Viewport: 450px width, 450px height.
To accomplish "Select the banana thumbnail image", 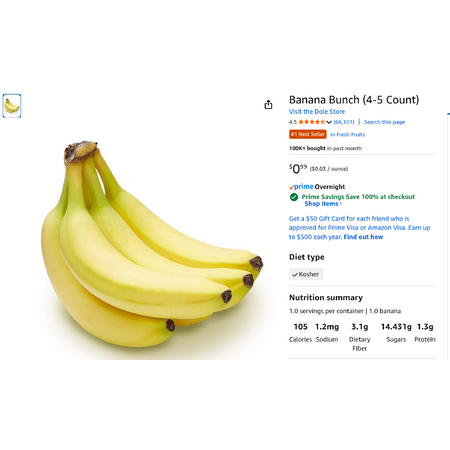I will pyautogui.click(x=12, y=106).
